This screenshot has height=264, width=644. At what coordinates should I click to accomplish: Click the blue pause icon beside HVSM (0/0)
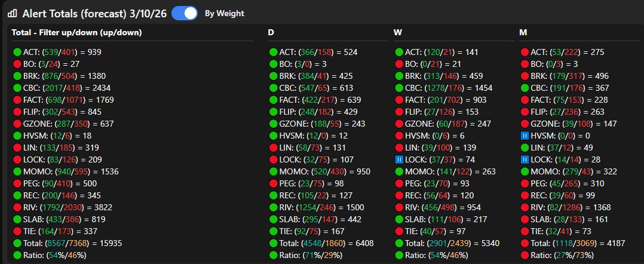pyautogui.click(x=525, y=136)
